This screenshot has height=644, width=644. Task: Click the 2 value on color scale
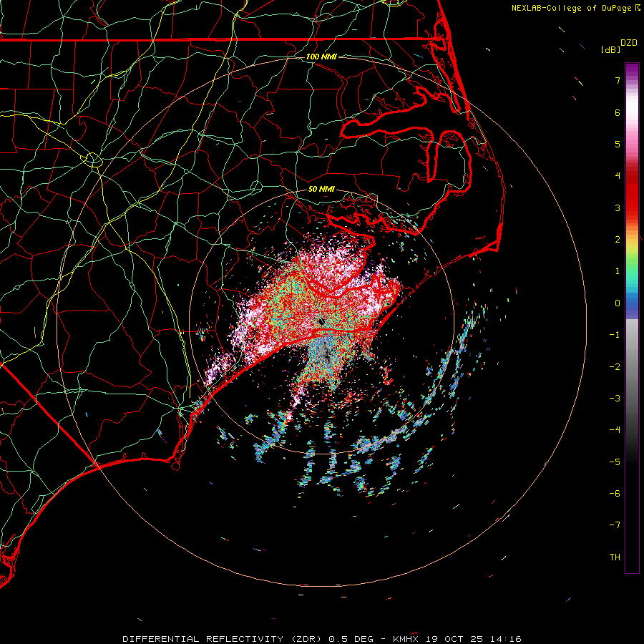pos(618,240)
